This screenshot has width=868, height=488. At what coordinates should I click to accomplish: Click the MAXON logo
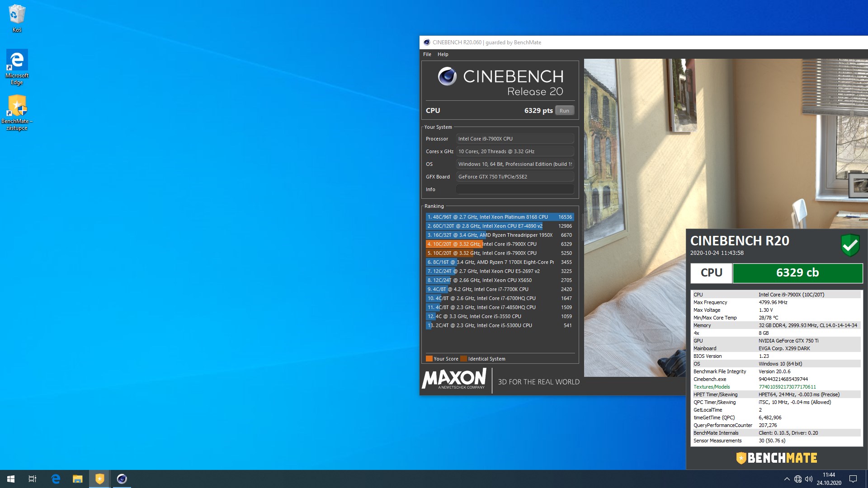tap(454, 379)
